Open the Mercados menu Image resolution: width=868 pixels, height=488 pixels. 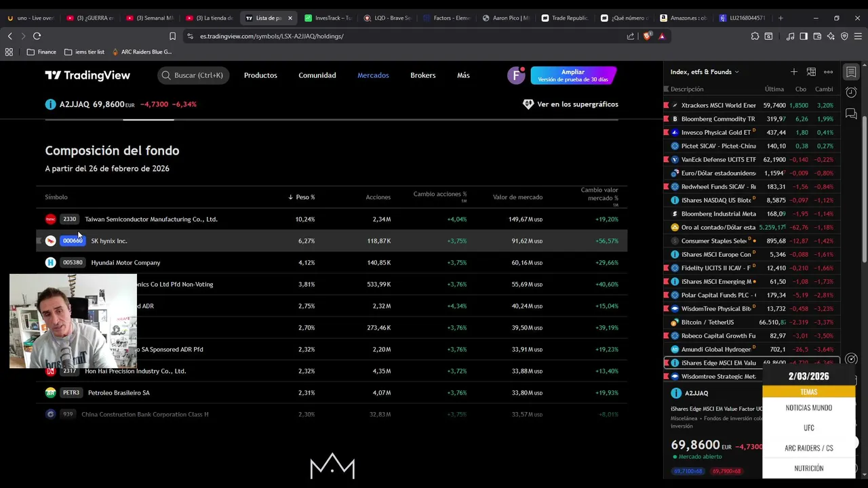pos(373,75)
